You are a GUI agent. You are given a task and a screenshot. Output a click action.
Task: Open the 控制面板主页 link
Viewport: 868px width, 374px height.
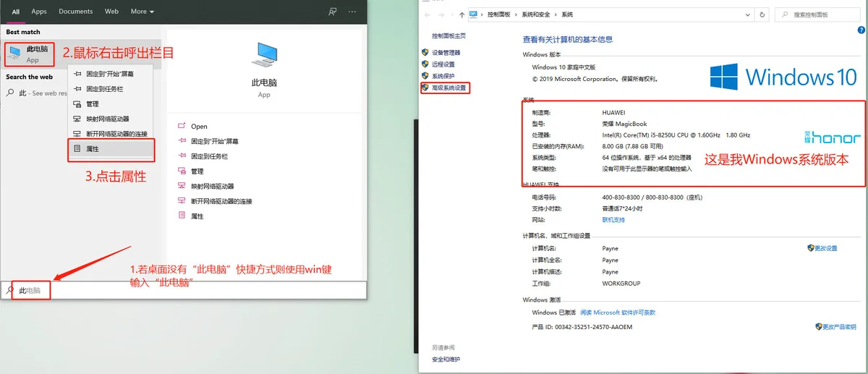(x=449, y=35)
